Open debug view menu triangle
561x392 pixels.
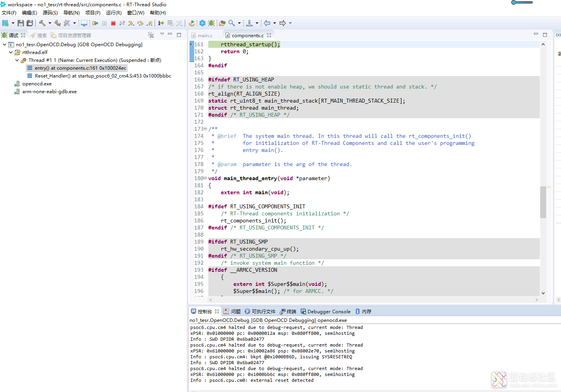pos(162,34)
